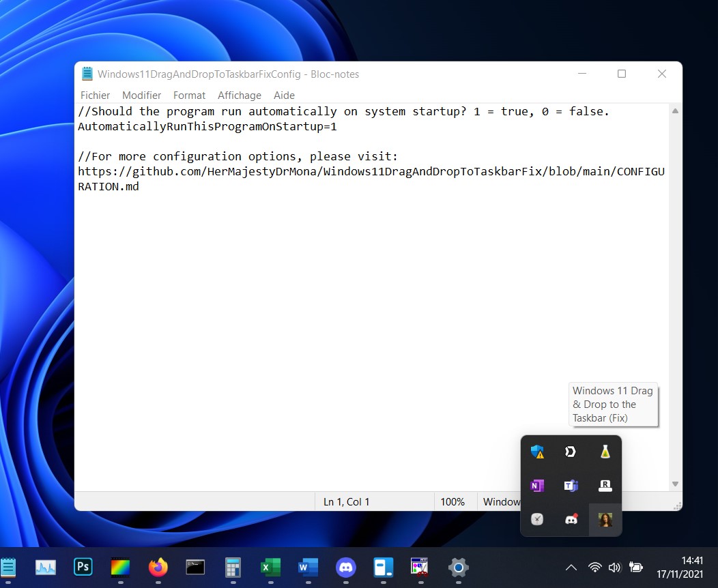Close the Notepad window
Image resolution: width=718 pixels, height=588 pixels.
pos(661,74)
